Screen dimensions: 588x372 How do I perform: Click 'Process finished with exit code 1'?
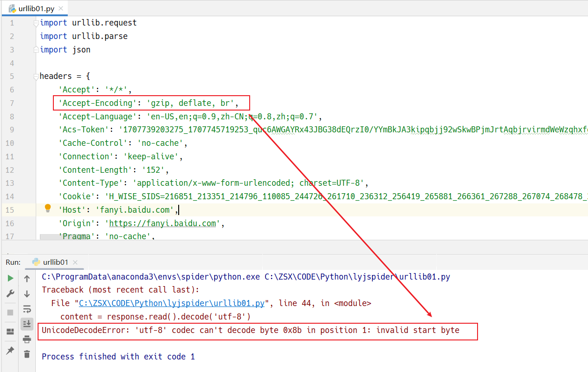coord(118,357)
